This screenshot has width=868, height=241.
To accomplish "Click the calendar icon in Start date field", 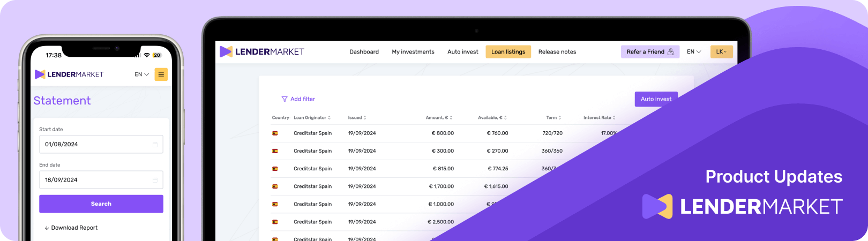I will [x=155, y=145].
